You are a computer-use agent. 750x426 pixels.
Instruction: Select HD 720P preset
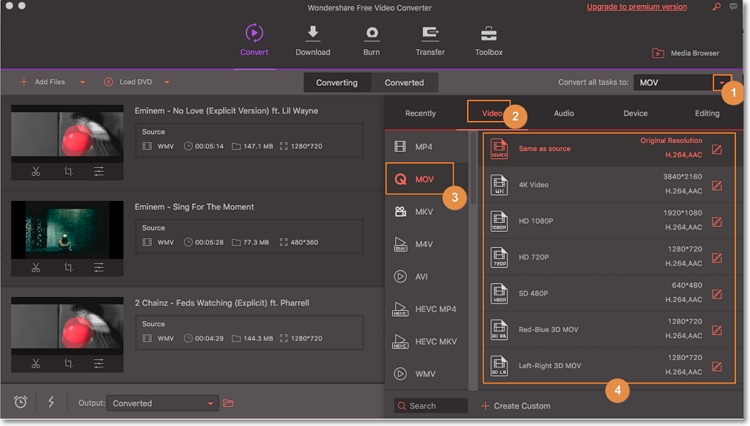(609, 257)
